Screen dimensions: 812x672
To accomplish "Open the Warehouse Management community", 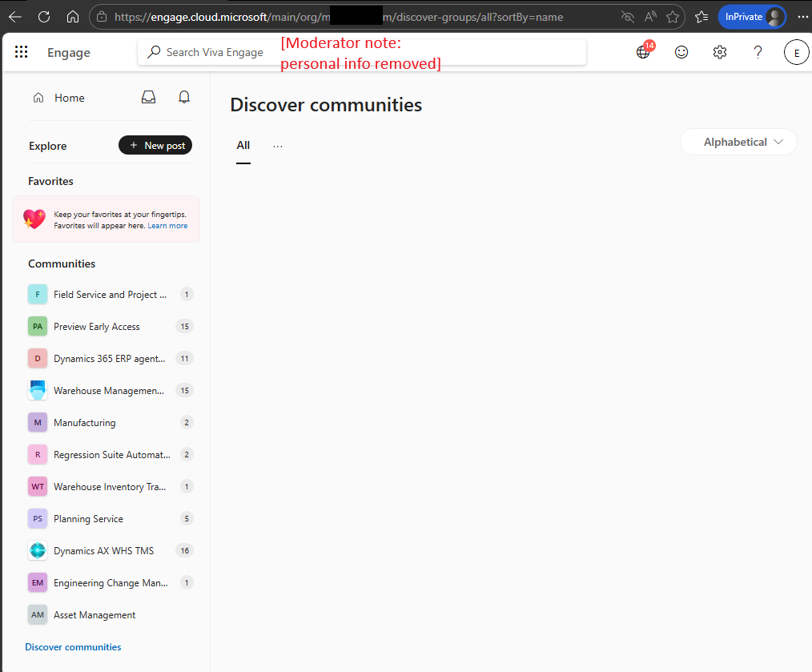I will (111, 391).
